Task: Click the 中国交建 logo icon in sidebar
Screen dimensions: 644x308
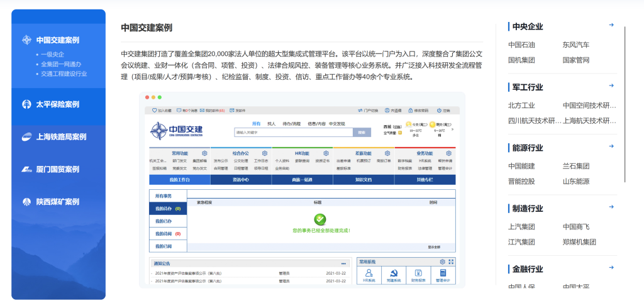Action: (26, 40)
